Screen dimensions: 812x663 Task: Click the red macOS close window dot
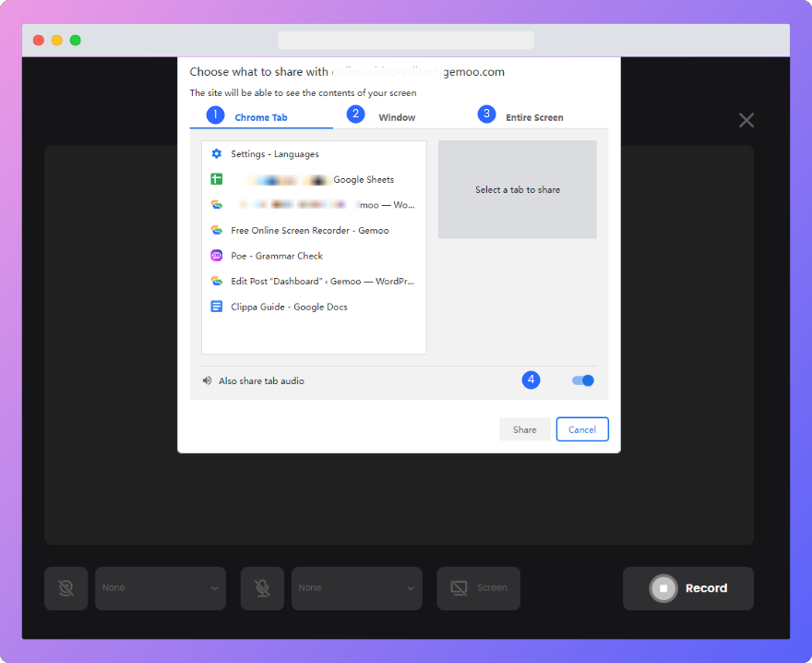click(39, 40)
